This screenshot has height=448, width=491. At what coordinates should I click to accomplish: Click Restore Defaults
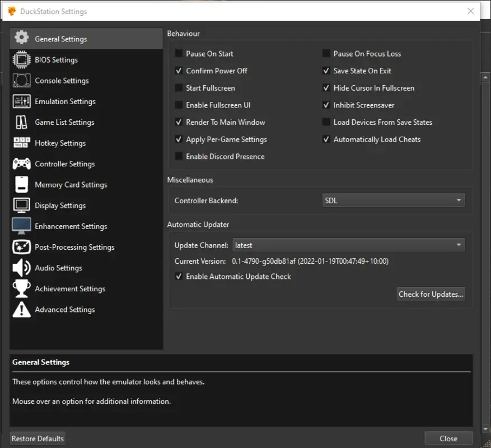click(37, 438)
